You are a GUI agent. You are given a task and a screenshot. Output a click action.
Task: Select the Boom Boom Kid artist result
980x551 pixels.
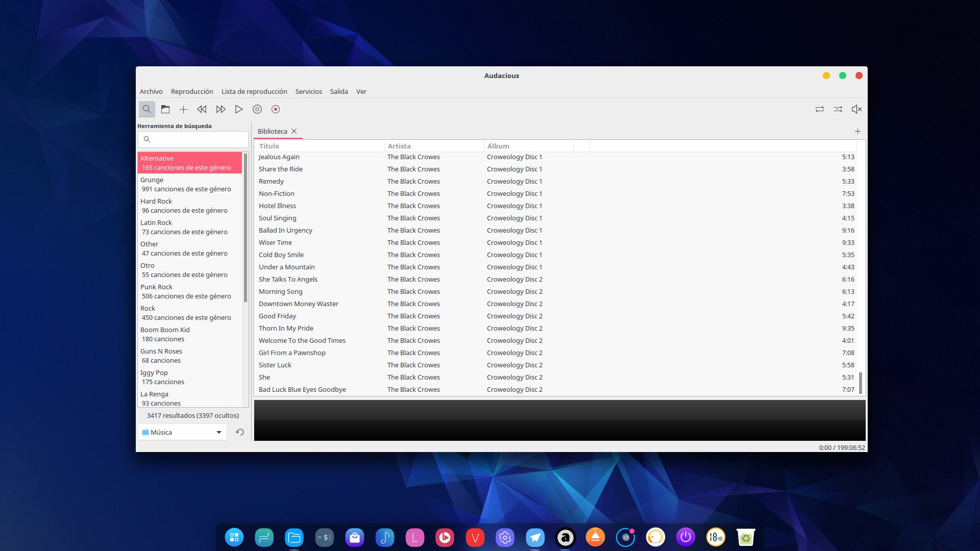(x=190, y=334)
